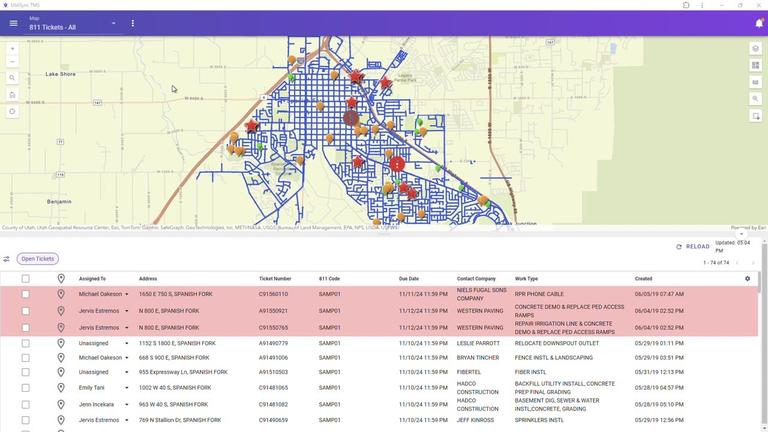Screen dimensions: 768x432
Task: Click the Open Tickets filter chip
Action: pos(38,259)
